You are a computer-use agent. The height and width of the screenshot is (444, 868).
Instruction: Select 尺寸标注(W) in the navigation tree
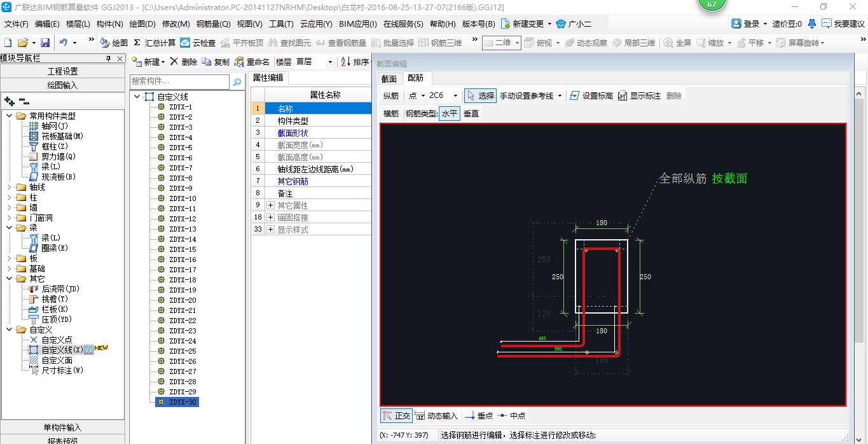coord(56,370)
